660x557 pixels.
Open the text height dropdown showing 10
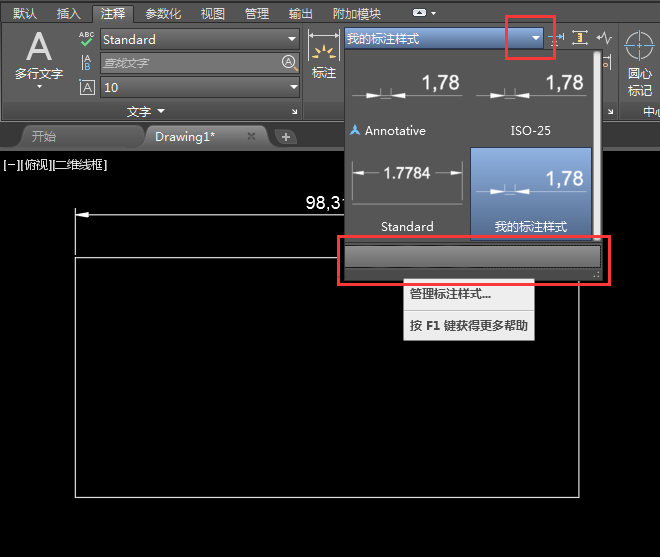tap(293, 87)
